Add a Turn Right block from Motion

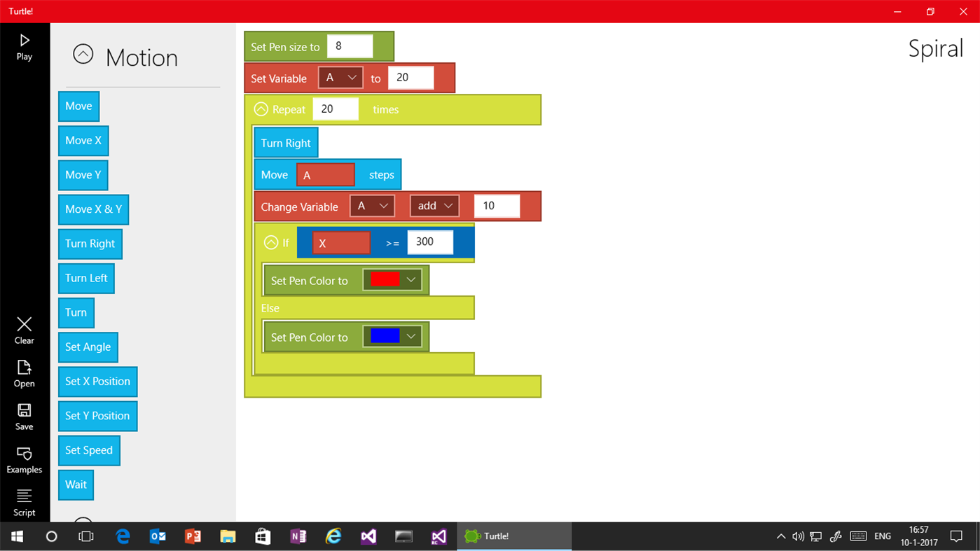(90, 244)
